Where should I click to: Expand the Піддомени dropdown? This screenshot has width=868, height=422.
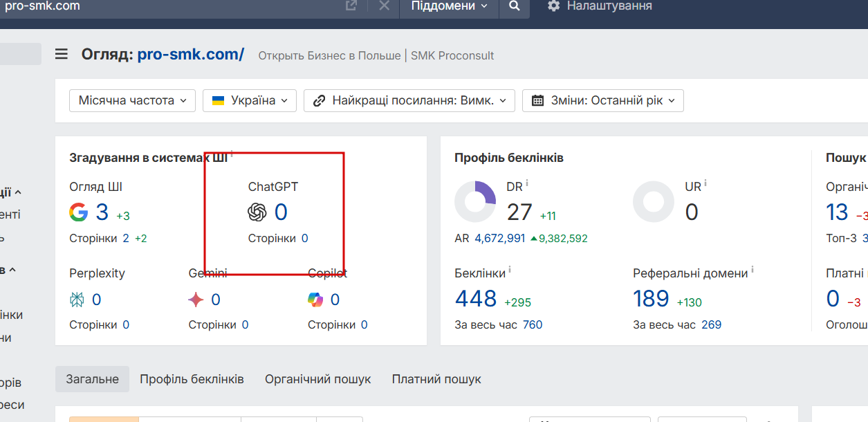pos(449,6)
